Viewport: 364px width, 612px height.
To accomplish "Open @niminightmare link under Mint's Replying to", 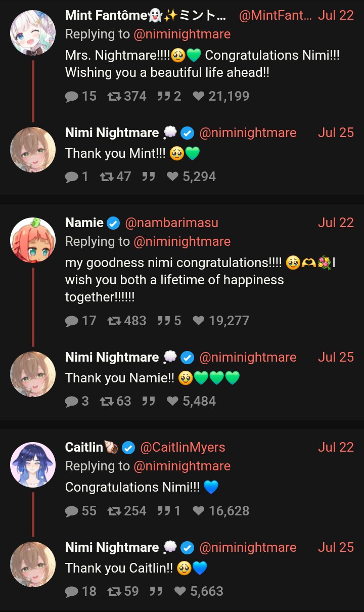I will tap(182, 34).
